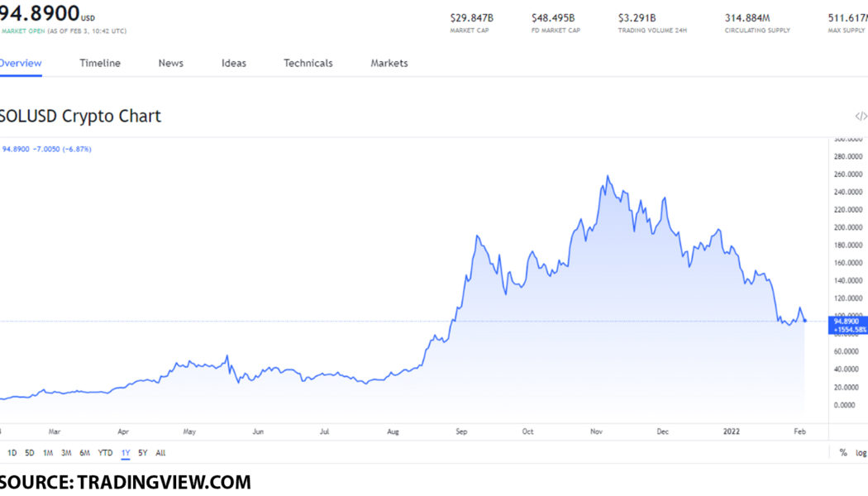This screenshot has width=868, height=496.
Task: Select the 5D time range
Action: 29,453
